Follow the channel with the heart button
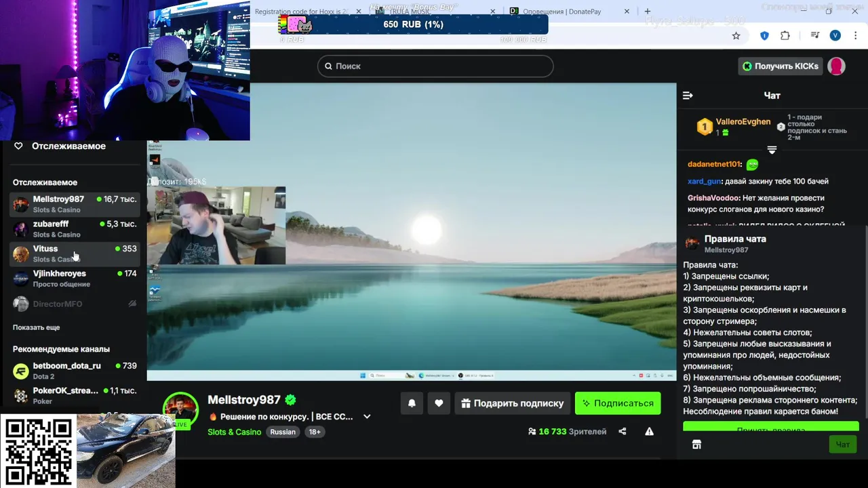The width and height of the screenshot is (868, 488). (x=439, y=403)
